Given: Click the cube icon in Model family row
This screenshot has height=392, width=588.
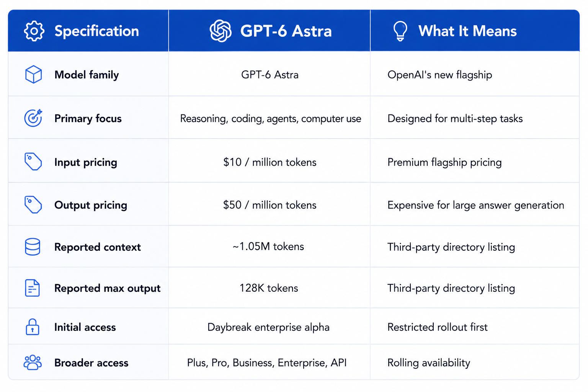Looking at the screenshot, I should (33, 74).
